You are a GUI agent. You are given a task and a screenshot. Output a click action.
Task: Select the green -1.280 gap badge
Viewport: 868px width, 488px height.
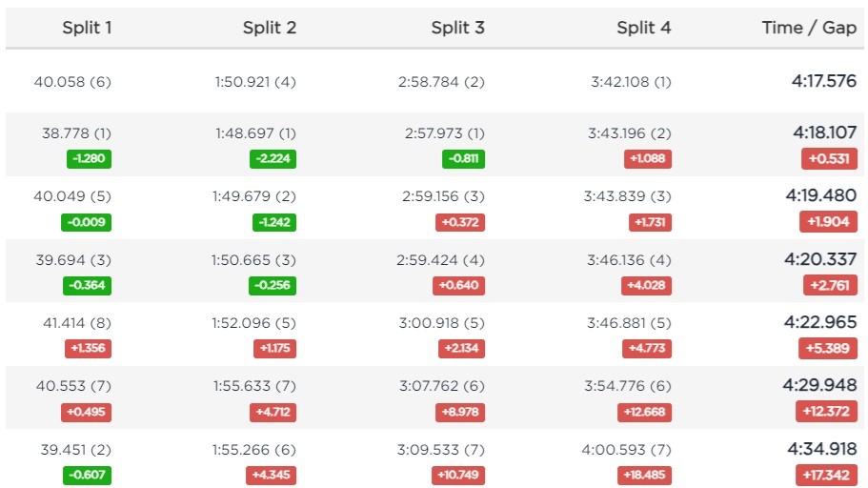(x=89, y=159)
